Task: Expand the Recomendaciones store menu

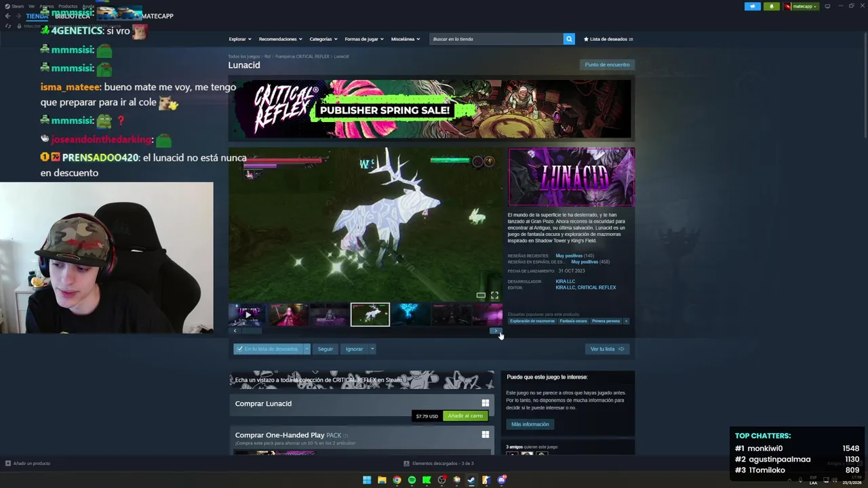Action: (281, 39)
